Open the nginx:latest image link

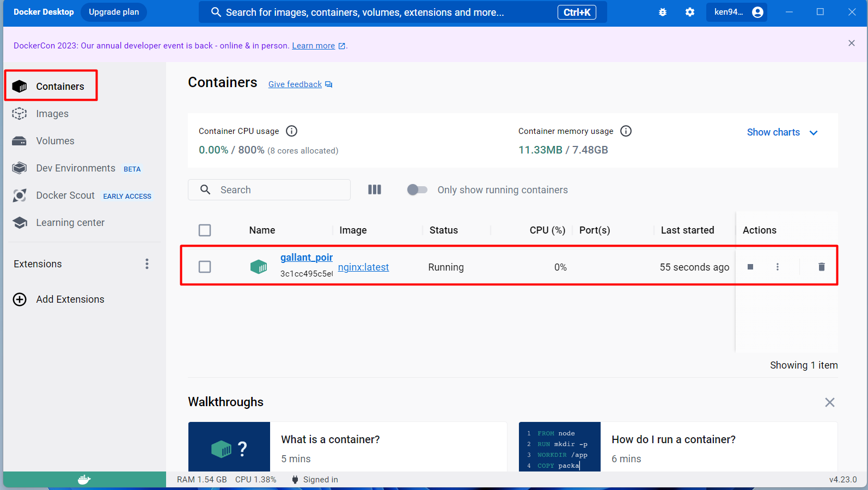(x=363, y=267)
